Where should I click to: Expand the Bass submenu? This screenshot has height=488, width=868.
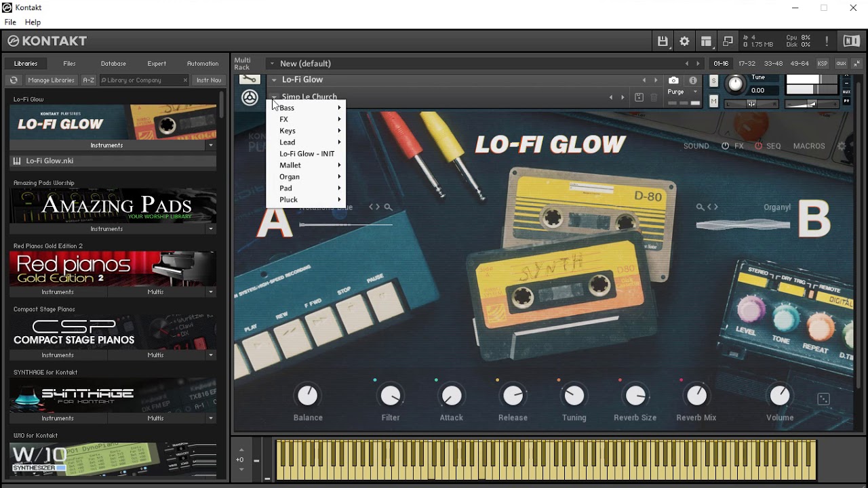307,108
